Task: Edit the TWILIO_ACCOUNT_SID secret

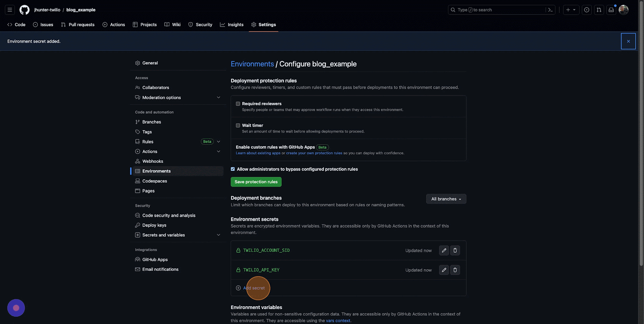Action: 444,250
